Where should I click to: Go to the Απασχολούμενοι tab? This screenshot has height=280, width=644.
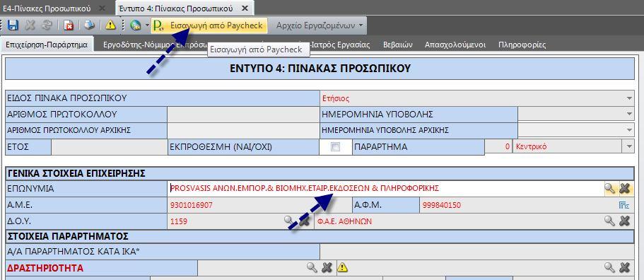(x=455, y=45)
